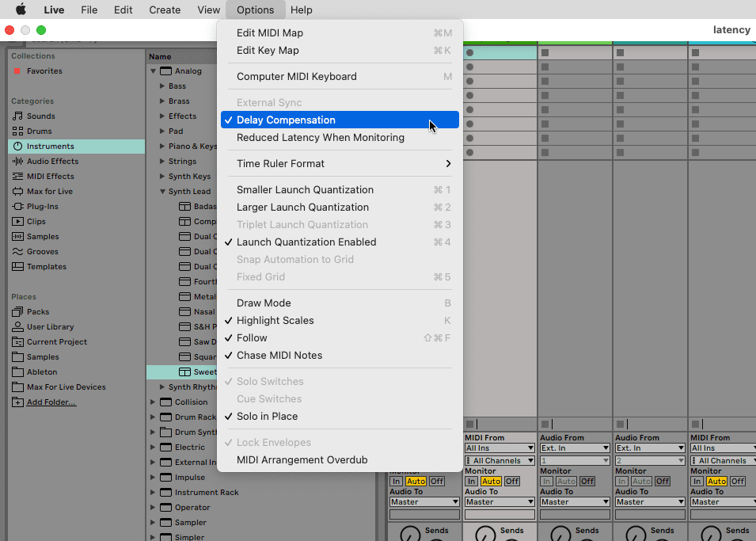756x541 pixels.
Task: Toggle the Follow option
Action: [x=340, y=337]
